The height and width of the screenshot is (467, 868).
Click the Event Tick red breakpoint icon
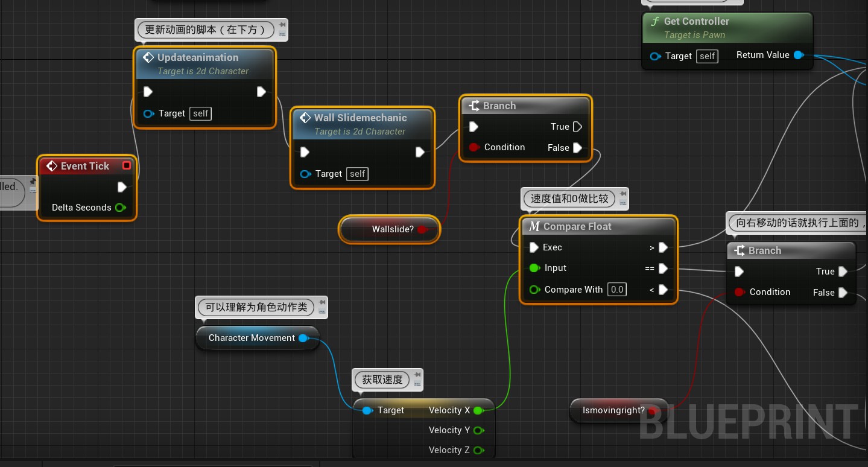pyautogui.click(x=126, y=166)
